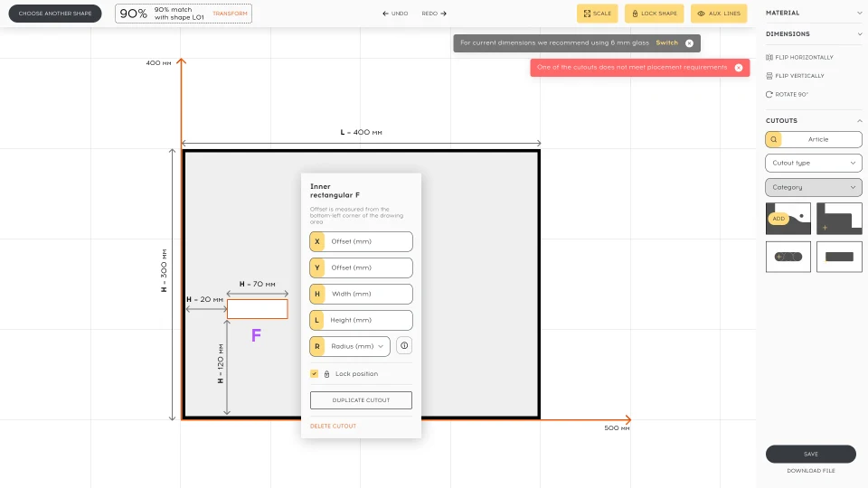Click the Choose Another Shape button
This screenshot has width=868, height=488.
(x=55, y=14)
